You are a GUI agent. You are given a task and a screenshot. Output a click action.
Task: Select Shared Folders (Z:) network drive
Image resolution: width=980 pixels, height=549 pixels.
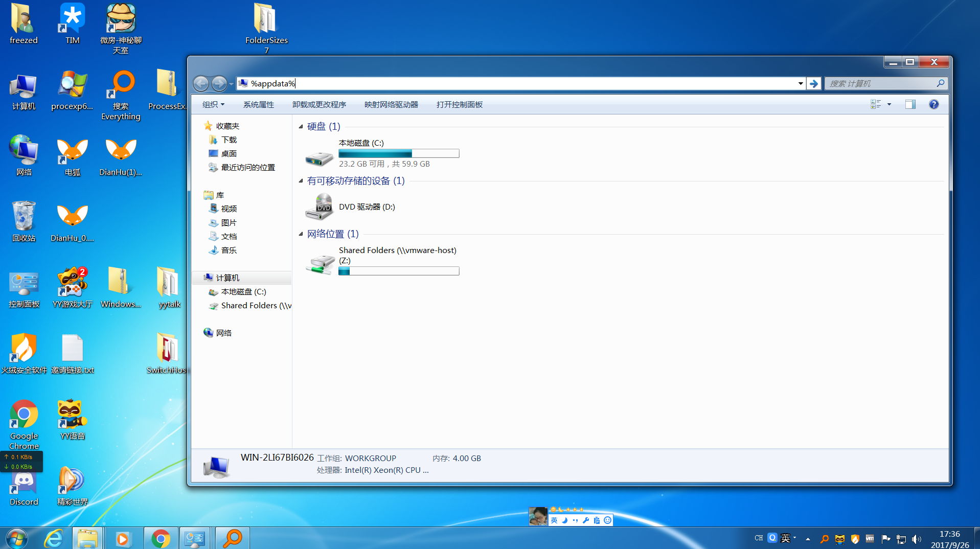pos(382,261)
